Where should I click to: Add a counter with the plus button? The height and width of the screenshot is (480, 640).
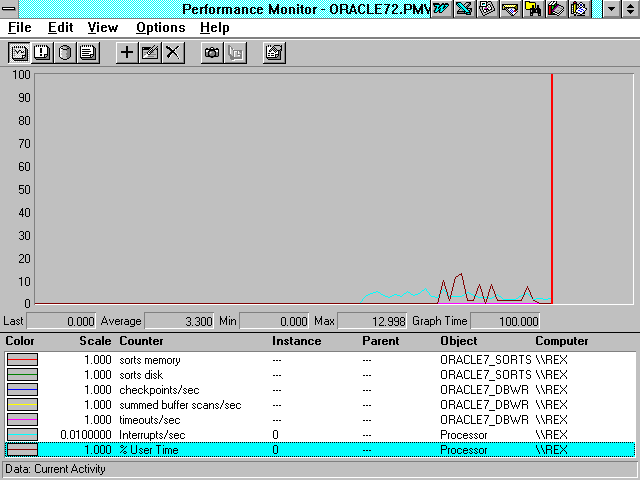tap(127, 53)
